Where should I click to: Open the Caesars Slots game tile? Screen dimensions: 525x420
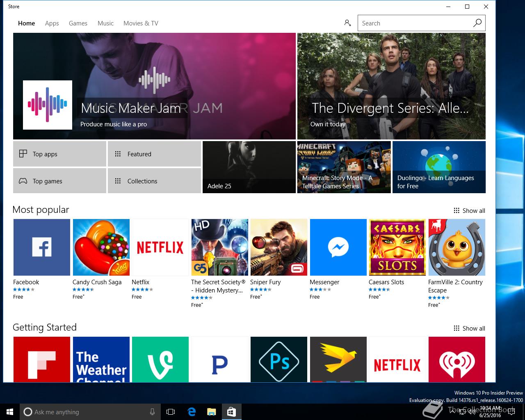coord(397,247)
